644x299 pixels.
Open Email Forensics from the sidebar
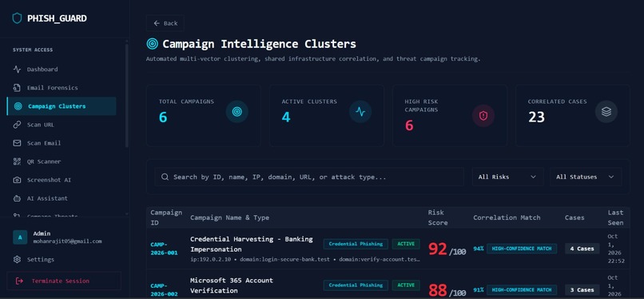point(62,87)
